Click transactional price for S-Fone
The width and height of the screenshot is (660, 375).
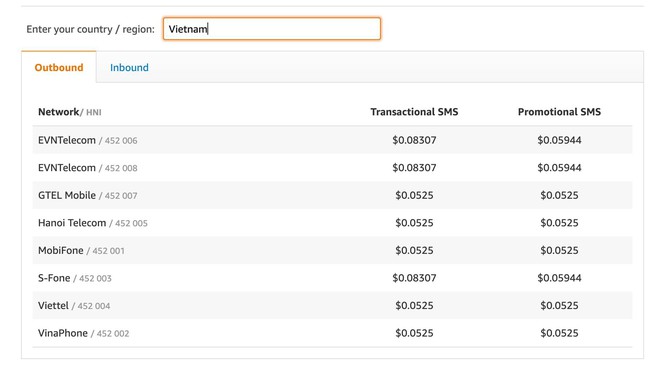414,278
